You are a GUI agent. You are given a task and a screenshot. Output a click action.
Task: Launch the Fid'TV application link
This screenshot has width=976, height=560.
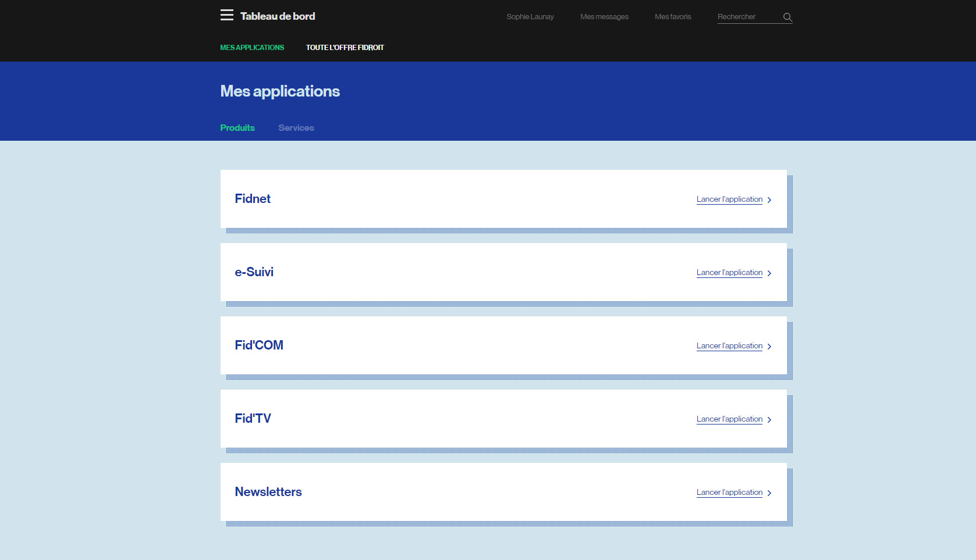[729, 419]
